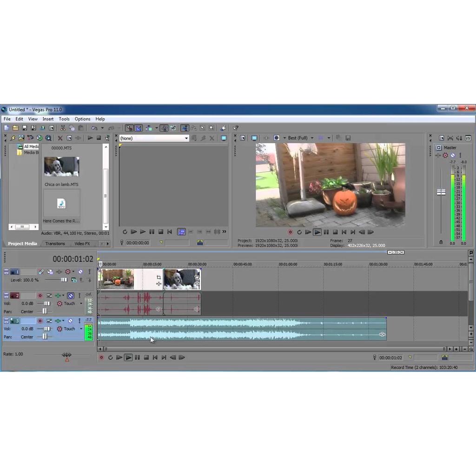Open a project with the folder icon
Image resolution: width=476 pixels, height=476 pixels.
[15, 128]
